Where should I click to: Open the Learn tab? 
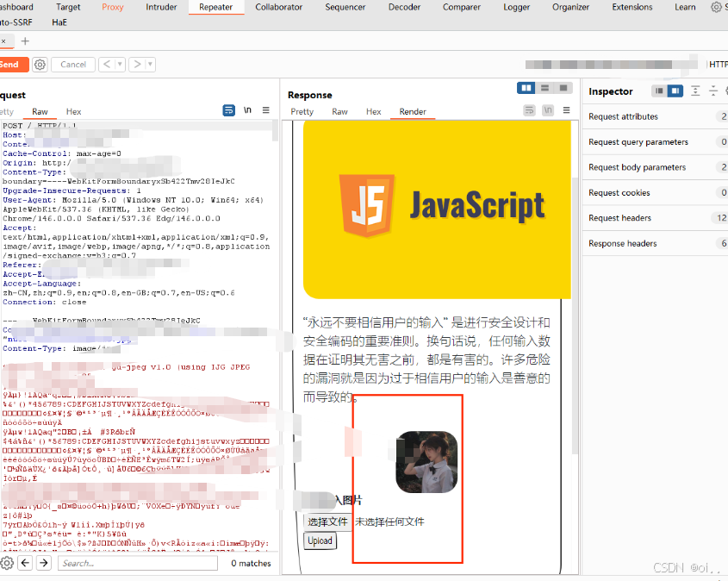(x=685, y=7)
